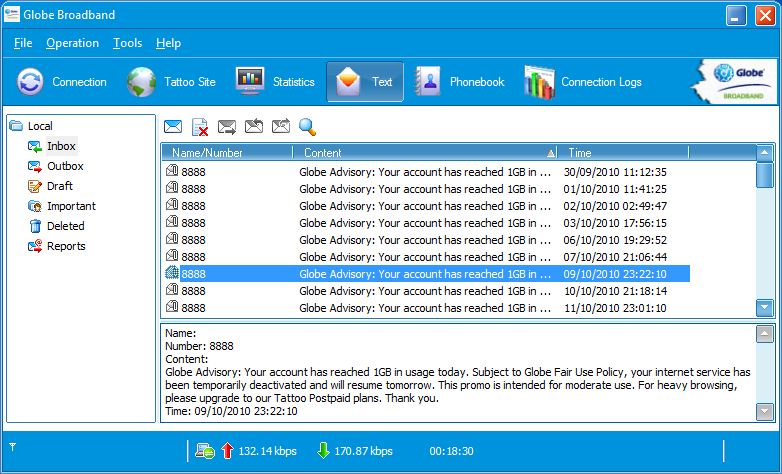
Task: Click the green download speed arrow
Action: [x=323, y=451]
